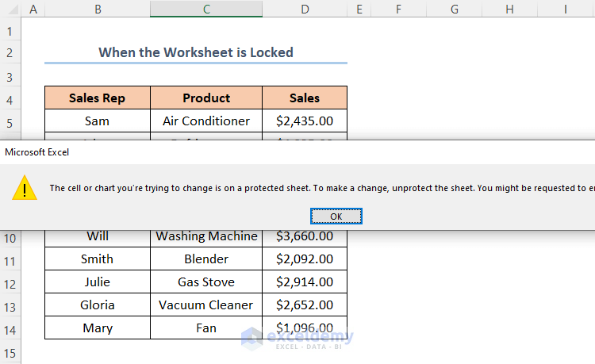The height and width of the screenshot is (364, 595).
Task: Select the row 4 header
Action: click(x=10, y=98)
